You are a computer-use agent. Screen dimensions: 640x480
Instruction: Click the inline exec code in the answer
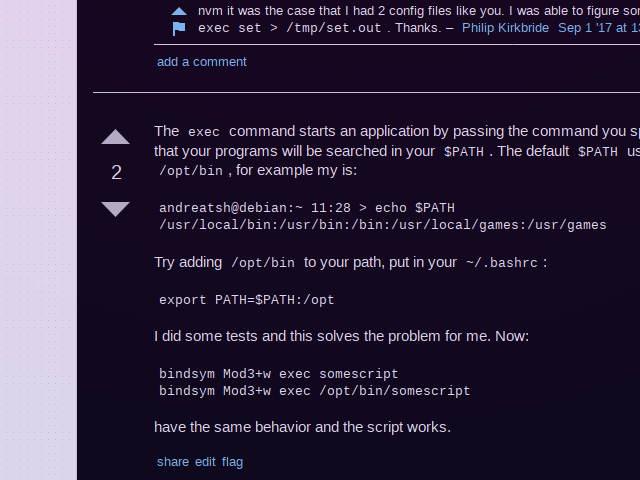click(x=204, y=132)
